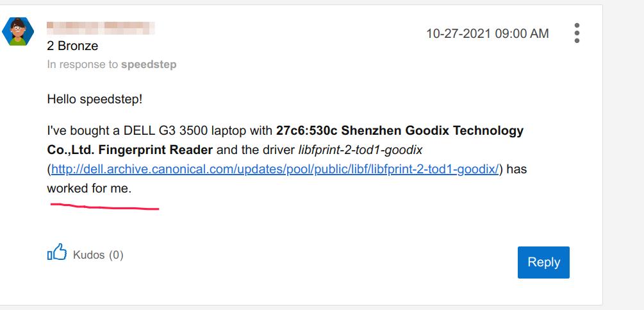Click bold text "27c6:530c Shenzhen Goodix Technology"
The image size is (644, 310).
(x=399, y=131)
